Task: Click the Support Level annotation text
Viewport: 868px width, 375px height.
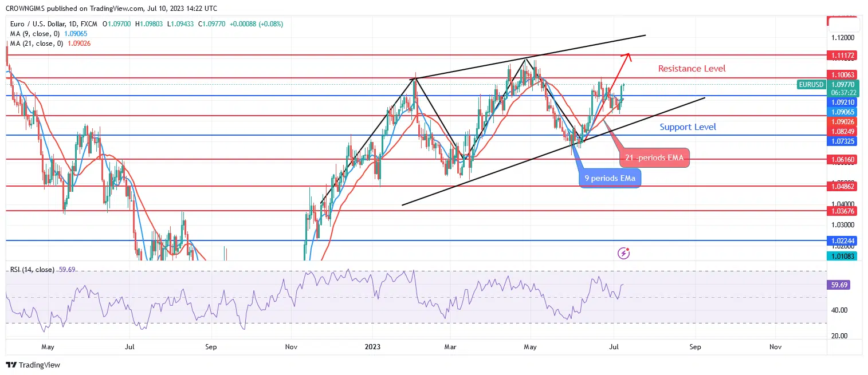Action: [x=688, y=127]
